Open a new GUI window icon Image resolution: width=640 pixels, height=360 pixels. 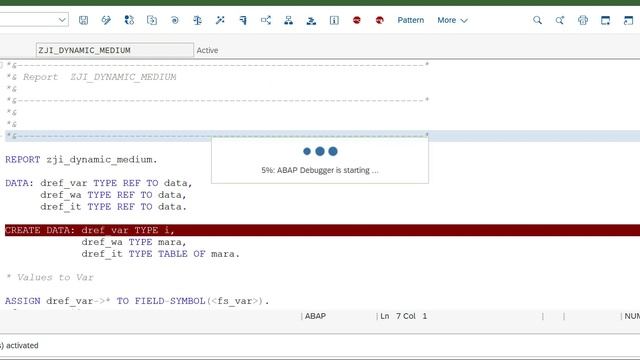click(x=606, y=20)
